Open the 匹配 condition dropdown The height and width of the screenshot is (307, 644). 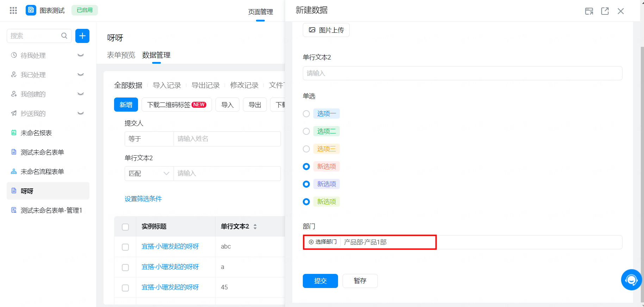[x=149, y=174]
